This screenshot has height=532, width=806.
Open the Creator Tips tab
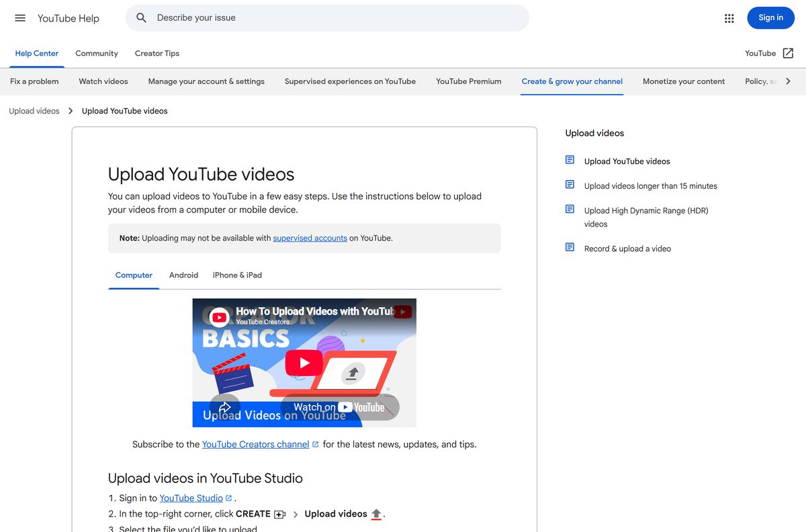[x=157, y=53]
